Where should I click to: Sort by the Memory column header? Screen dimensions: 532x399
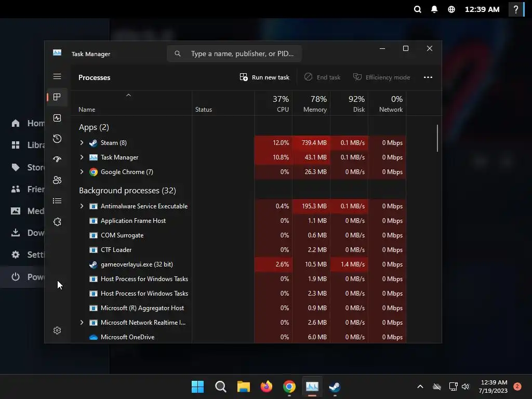[x=311, y=103]
